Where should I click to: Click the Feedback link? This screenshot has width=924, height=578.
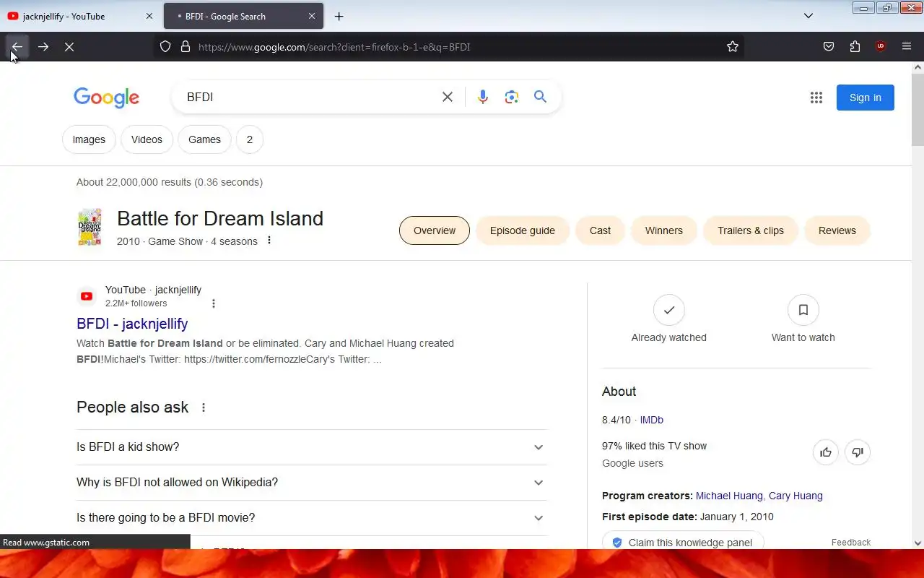pyautogui.click(x=851, y=542)
